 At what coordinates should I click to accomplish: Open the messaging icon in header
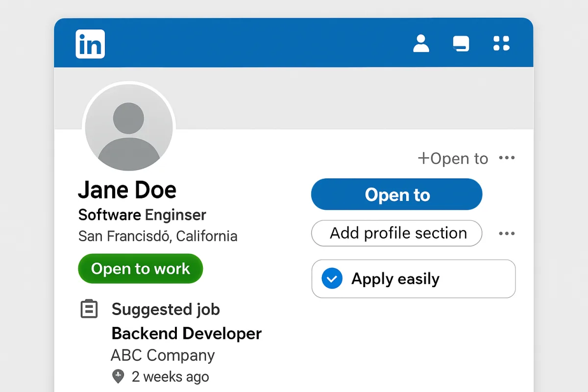coord(461,44)
